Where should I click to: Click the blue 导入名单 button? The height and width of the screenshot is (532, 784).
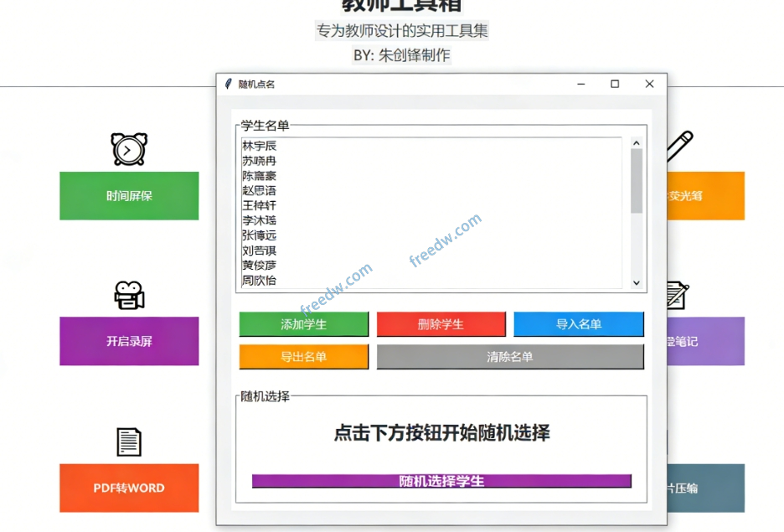pos(579,324)
